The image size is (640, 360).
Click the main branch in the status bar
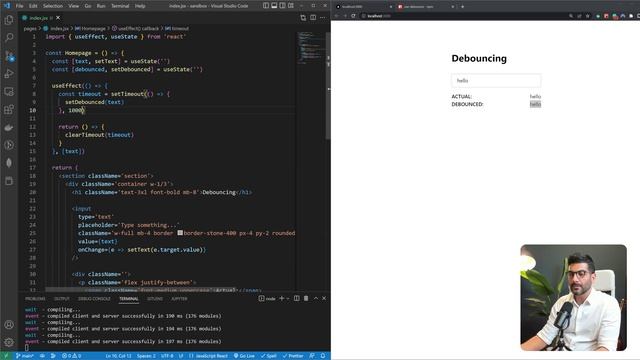click(24, 356)
